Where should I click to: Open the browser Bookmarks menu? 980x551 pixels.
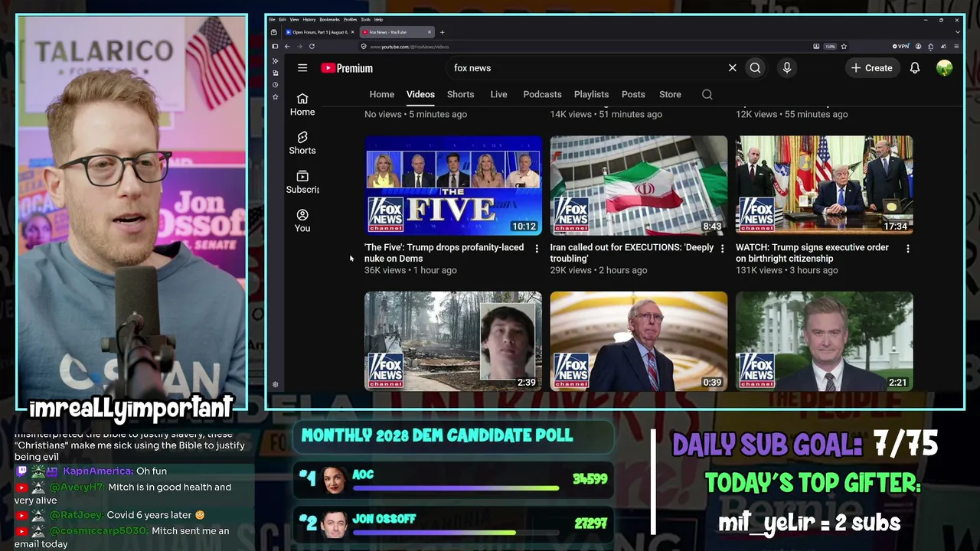(x=329, y=20)
